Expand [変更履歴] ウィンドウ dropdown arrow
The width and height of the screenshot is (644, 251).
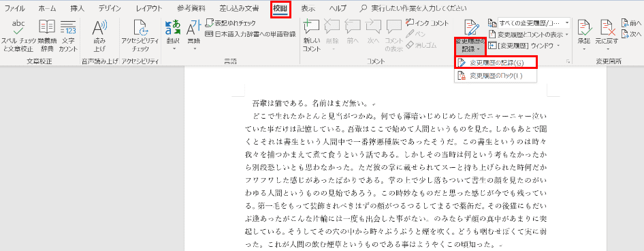[x=559, y=45]
